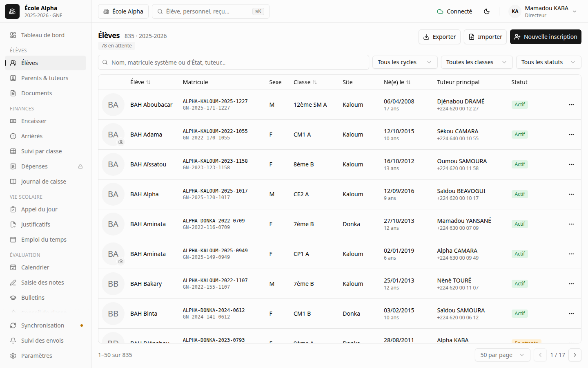Click the Connecté cloud status indicator

click(x=454, y=11)
